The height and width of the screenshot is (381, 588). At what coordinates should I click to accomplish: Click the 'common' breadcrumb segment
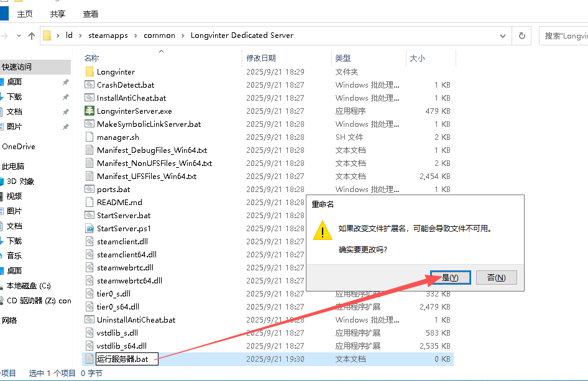click(159, 35)
